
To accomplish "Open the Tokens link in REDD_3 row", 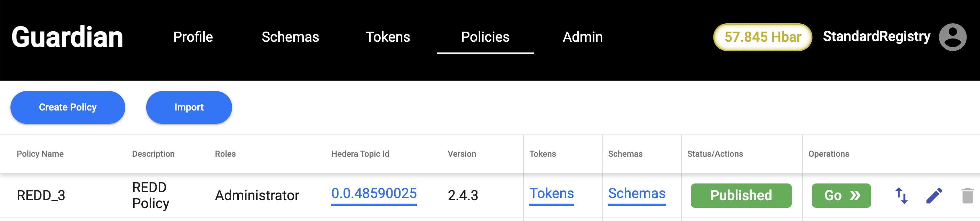I will coord(552,194).
